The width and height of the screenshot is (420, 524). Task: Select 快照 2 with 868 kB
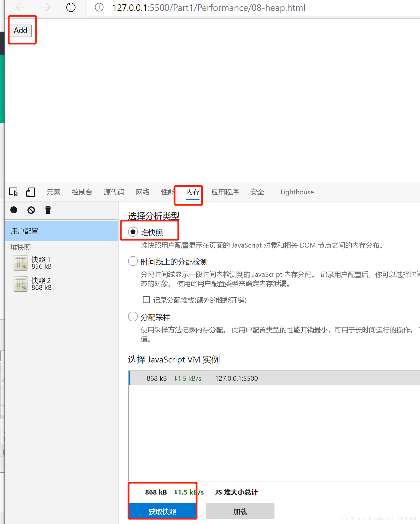(61, 284)
